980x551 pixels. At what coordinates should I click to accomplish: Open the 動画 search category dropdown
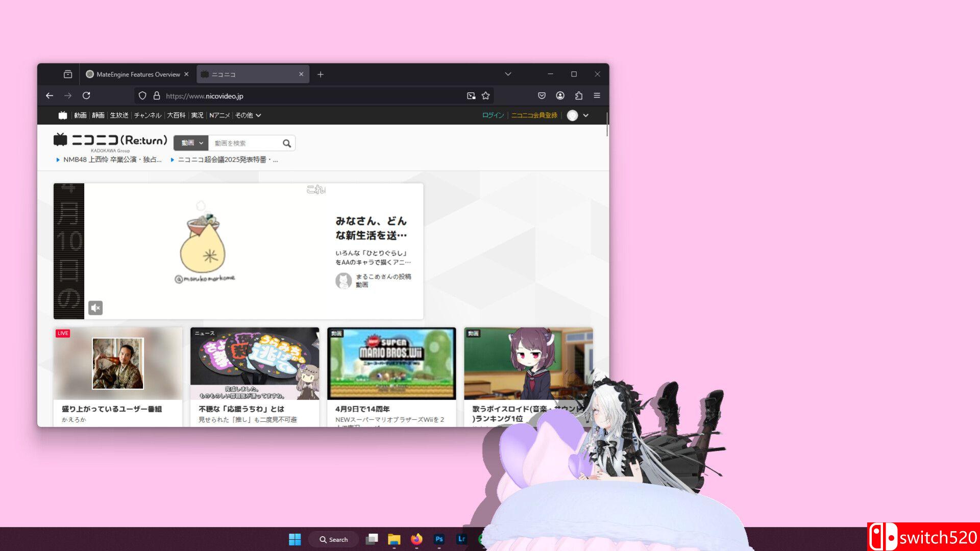click(x=190, y=143)
